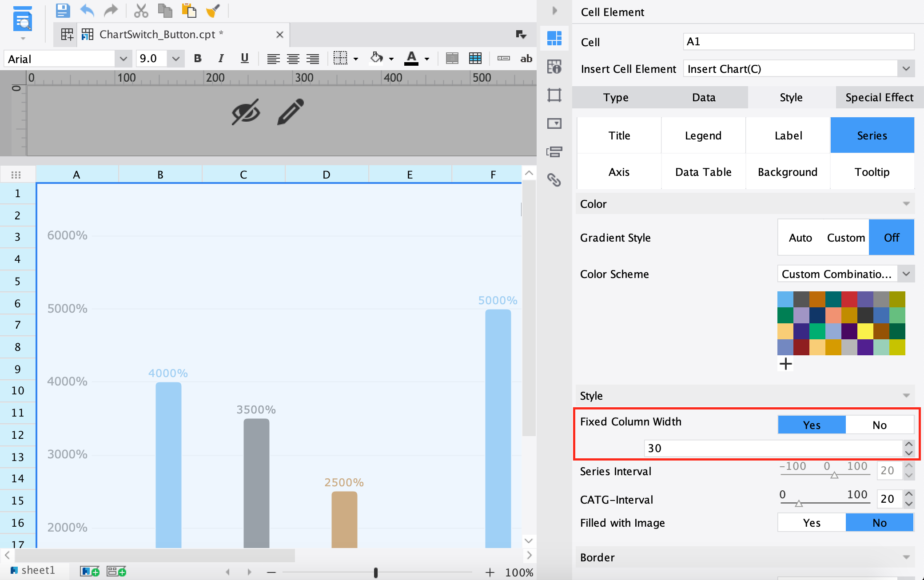Select Auto gradient style

point(800,238)
